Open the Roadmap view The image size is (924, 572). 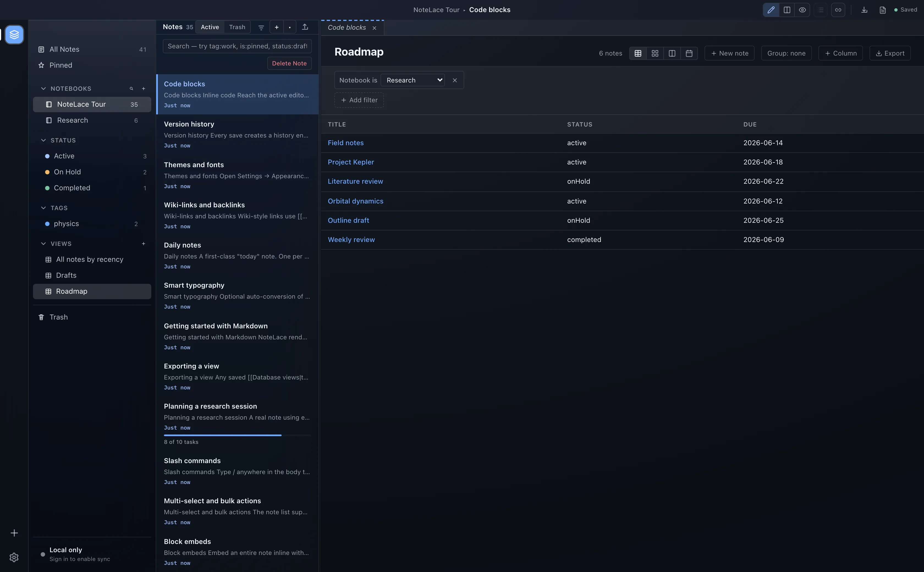92,291
